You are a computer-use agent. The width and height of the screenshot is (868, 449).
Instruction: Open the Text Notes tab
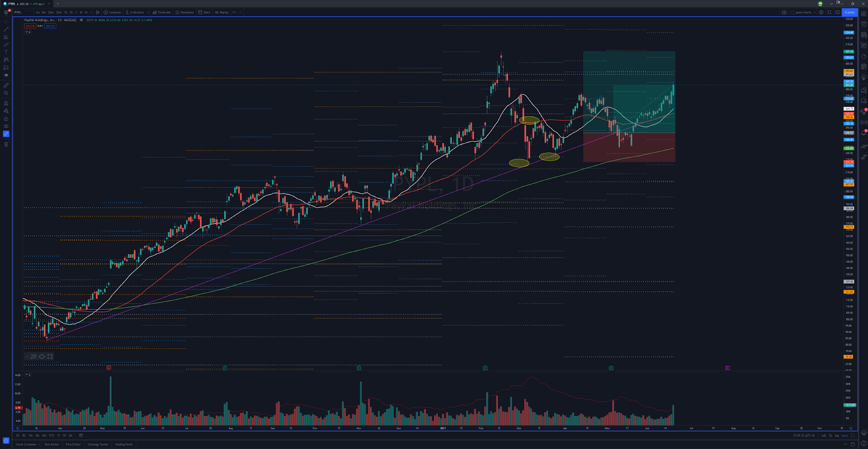pyautogui.click(x=52, y=444)
